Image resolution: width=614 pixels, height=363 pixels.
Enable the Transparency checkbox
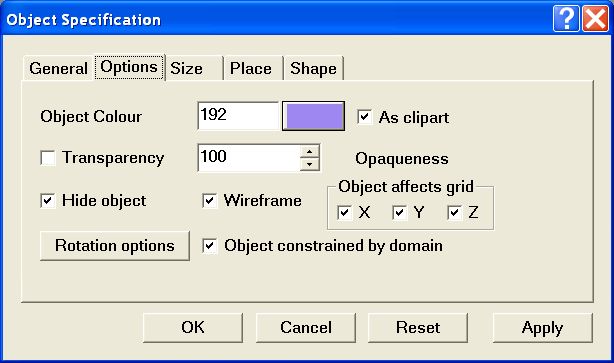[48, 158]
